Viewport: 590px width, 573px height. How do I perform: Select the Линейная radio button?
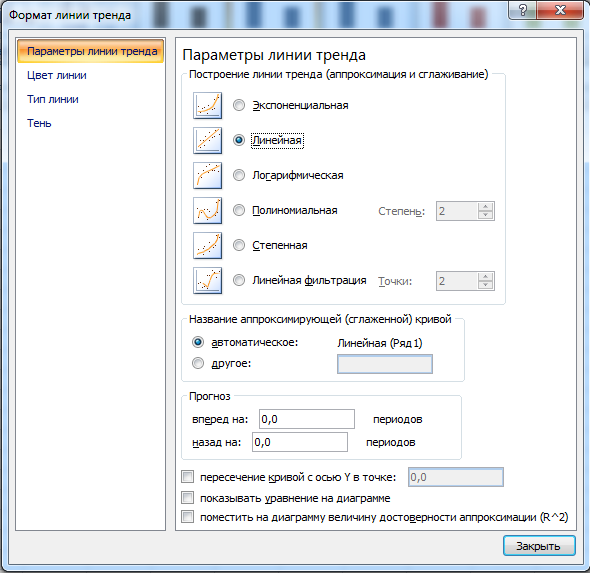(x=239, y=140)
